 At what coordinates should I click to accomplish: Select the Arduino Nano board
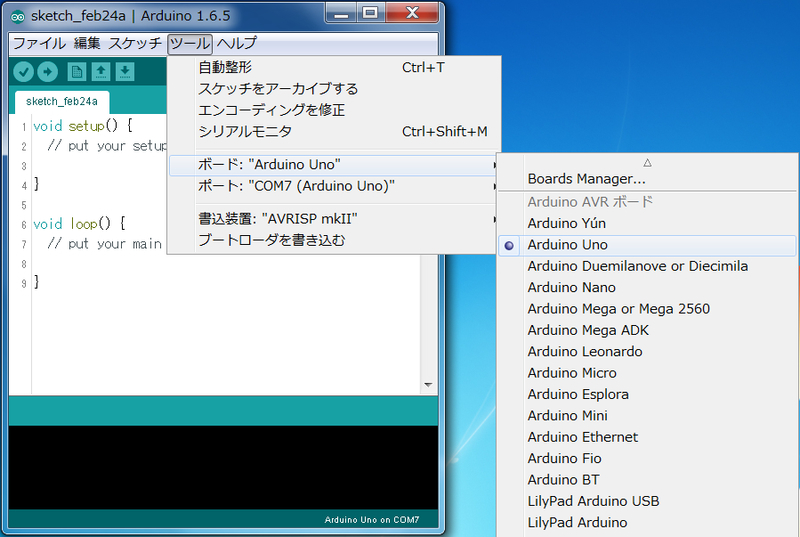[647, 288]
